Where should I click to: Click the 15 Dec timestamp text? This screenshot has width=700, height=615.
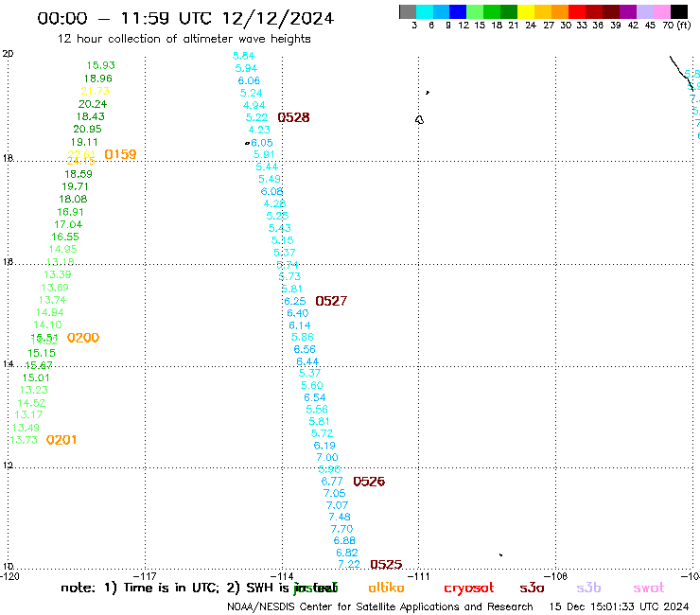pos(620,607)
